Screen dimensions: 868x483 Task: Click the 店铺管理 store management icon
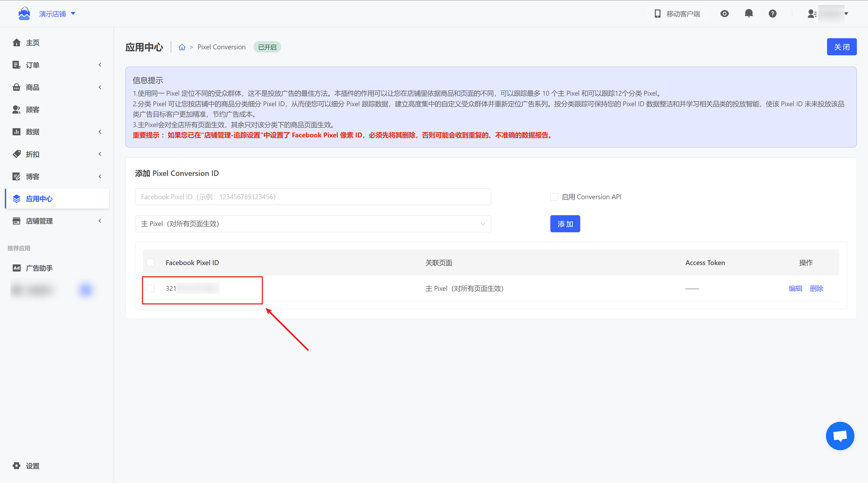click(x=17, y=221)
